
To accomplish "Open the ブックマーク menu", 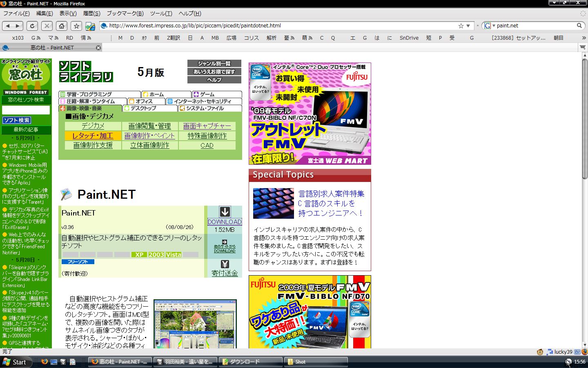I will (125, 13).
